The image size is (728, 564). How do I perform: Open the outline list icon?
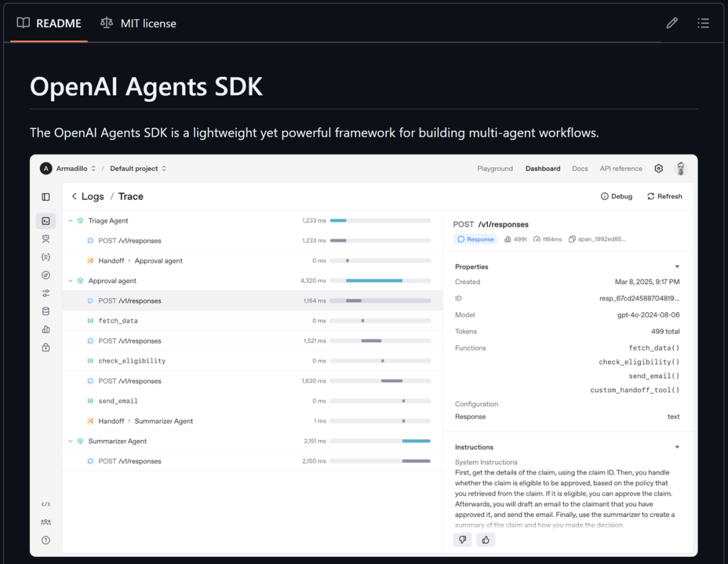coord(703,23)
